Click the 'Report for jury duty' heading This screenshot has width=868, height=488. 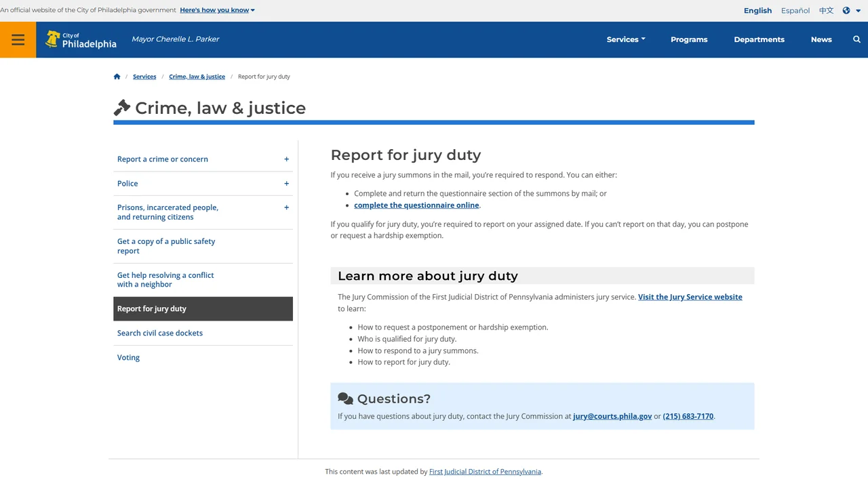point(406,155)
